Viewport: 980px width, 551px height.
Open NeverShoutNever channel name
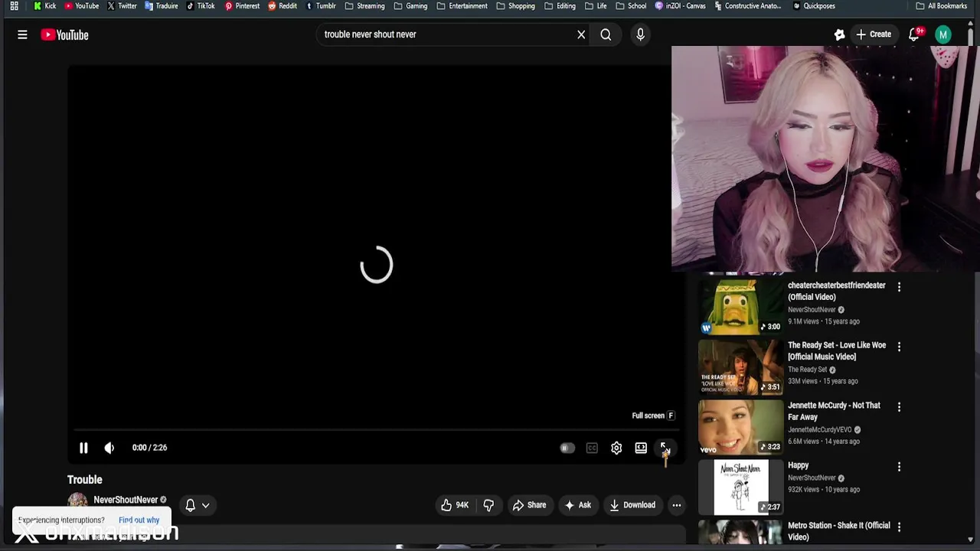[126, 500]
